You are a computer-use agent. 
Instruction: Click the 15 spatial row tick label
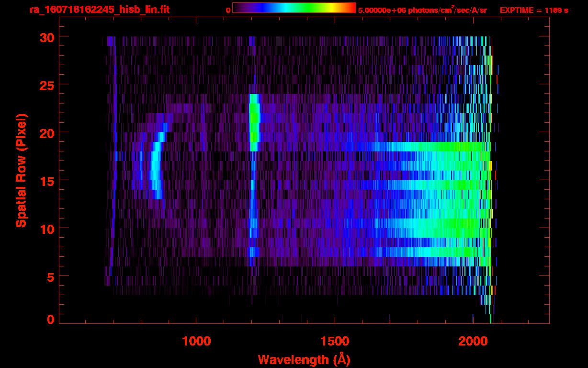46,181
